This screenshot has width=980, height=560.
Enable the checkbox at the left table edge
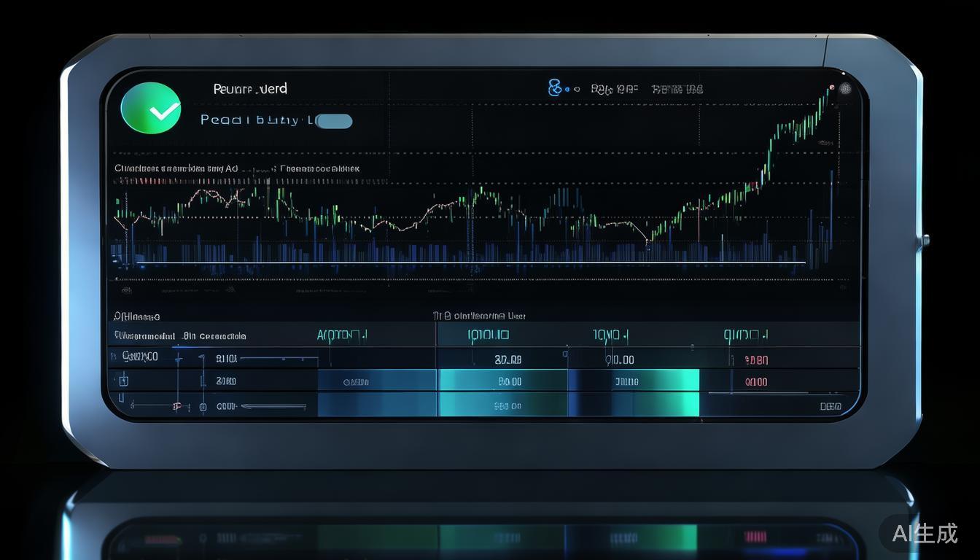pos(122,381)
